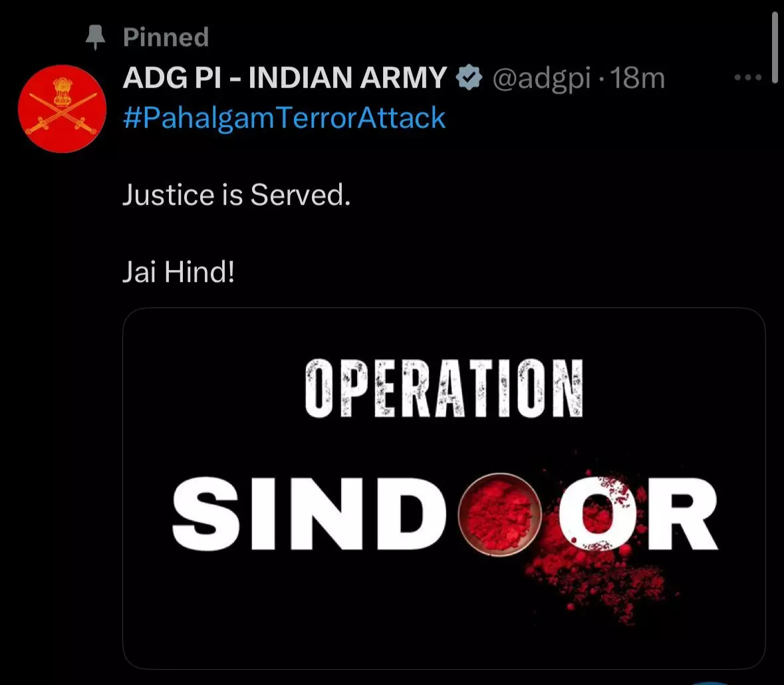Click the Pinned label
Viewport: 784px width, 685px height.
coord(166,37)
